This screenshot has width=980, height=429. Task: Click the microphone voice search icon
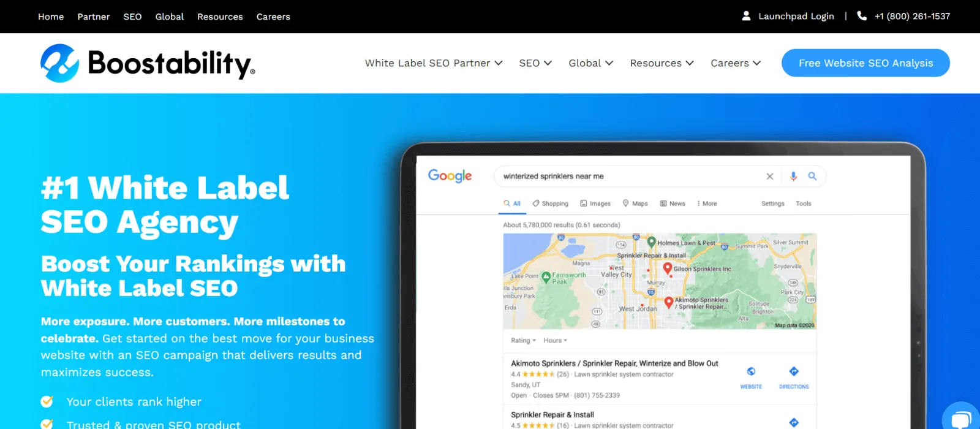tap(793, 177)
